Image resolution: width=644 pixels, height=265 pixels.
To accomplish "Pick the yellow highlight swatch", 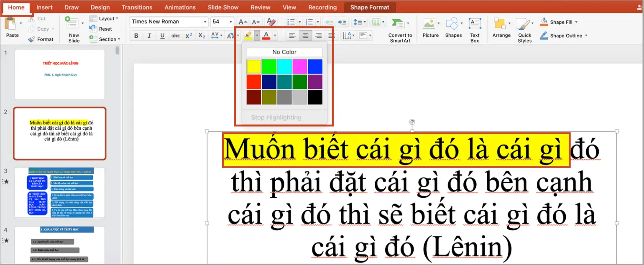I will 254,66.
